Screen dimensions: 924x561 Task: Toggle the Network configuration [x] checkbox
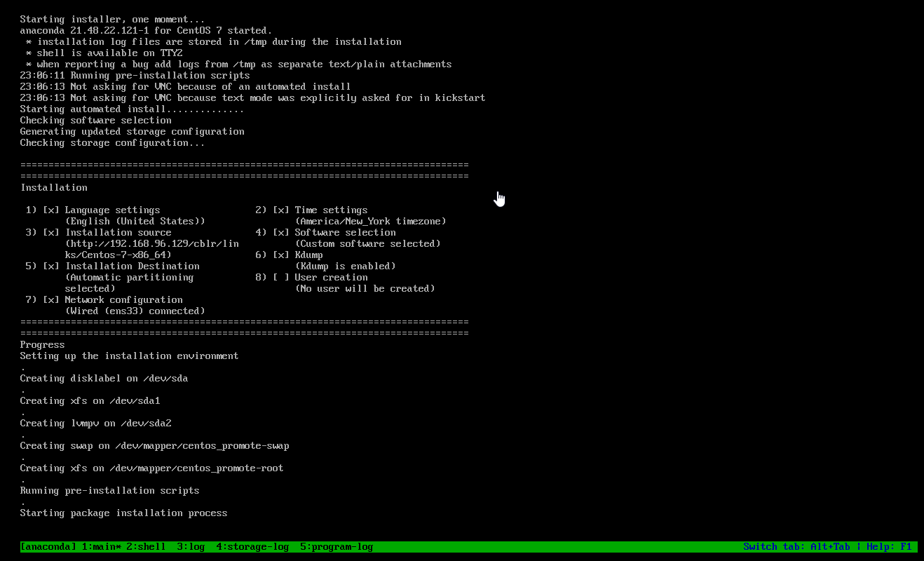(x=51, y=299)
